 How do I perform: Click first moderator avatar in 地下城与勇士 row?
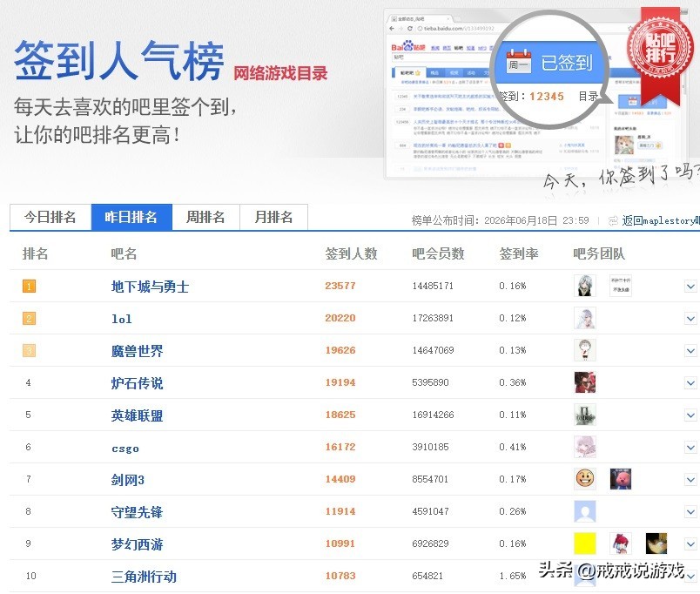(585, 286)
